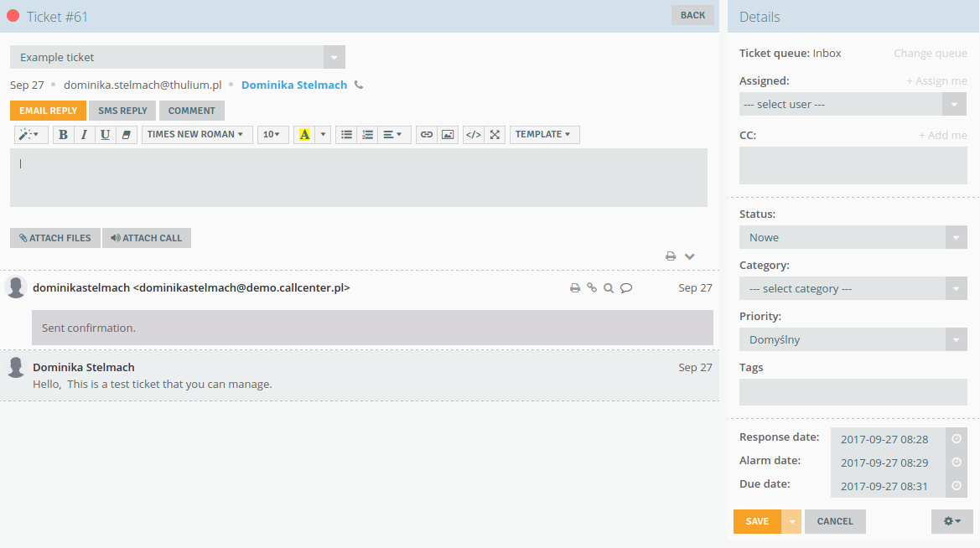Toggle bold formatting
This screenshot has height=548, width=980.
click(63, 134)
